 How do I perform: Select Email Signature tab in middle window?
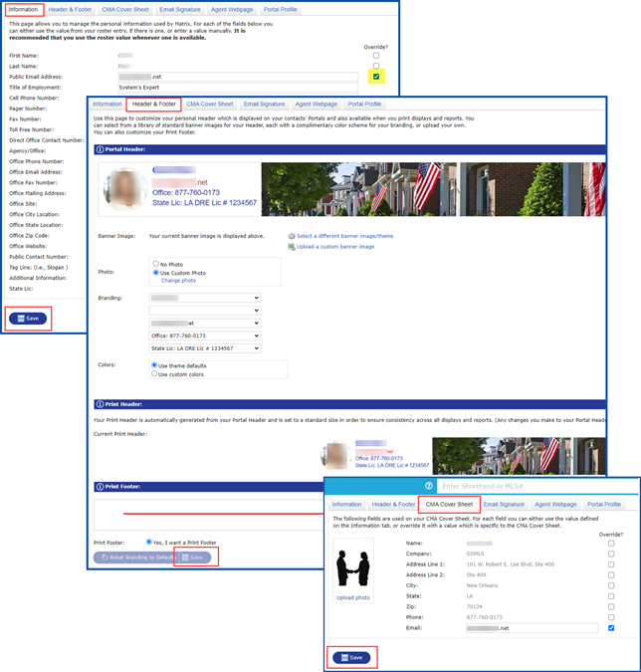click(265, 105)
